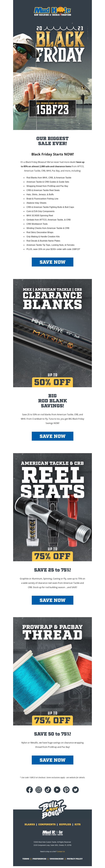Click SAVE NOW below rod blank savings
105x868 pixels.
[52, 436]
